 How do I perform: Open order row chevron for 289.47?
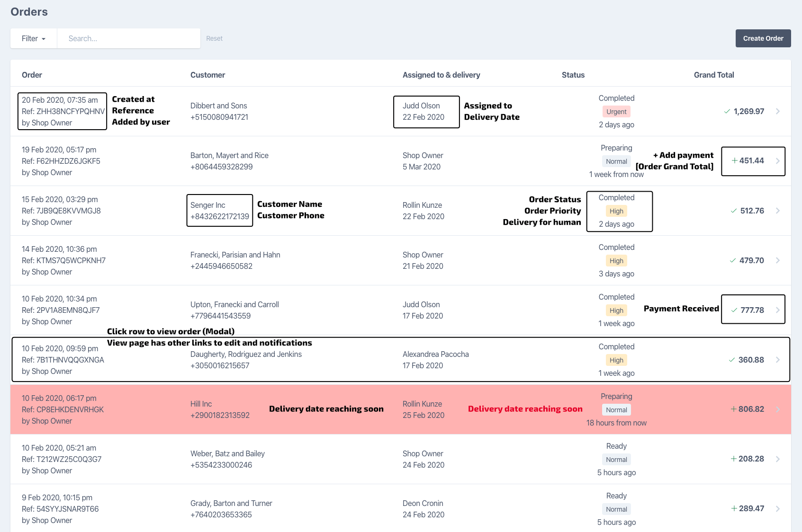point(778,508)
